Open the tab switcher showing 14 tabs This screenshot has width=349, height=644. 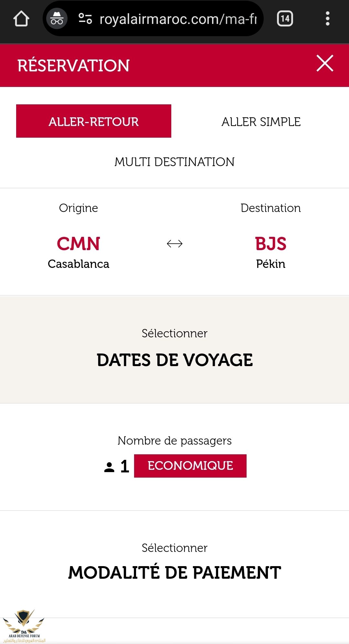click(285, 19)
